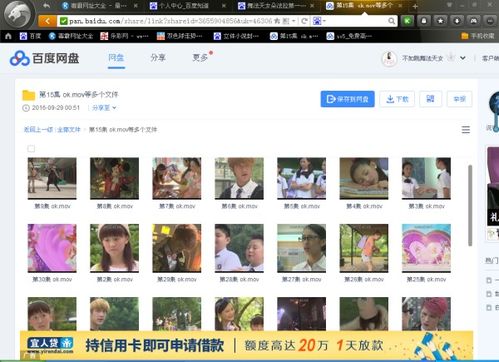Screen dimensions: 499x362
Task: Open the 第29集 ok.mov thumbnail
Action: click(x=177, y=248)
